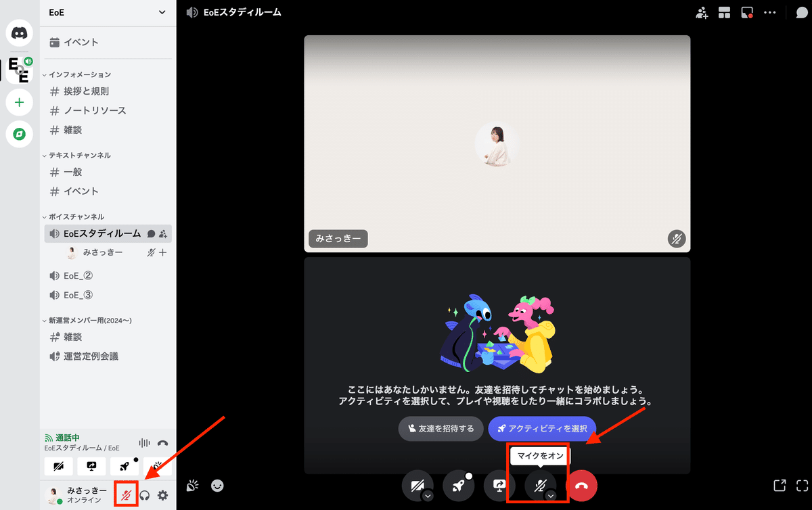Unmute microphone in user panel
This screenshot has width=812, height=510.
click(127, 496)
